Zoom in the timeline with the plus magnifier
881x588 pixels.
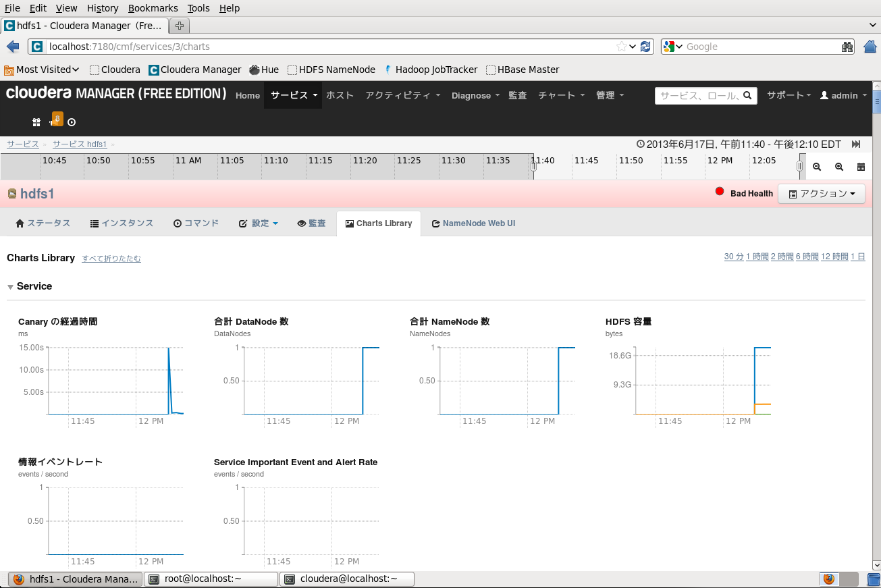(x=839, y=167)
